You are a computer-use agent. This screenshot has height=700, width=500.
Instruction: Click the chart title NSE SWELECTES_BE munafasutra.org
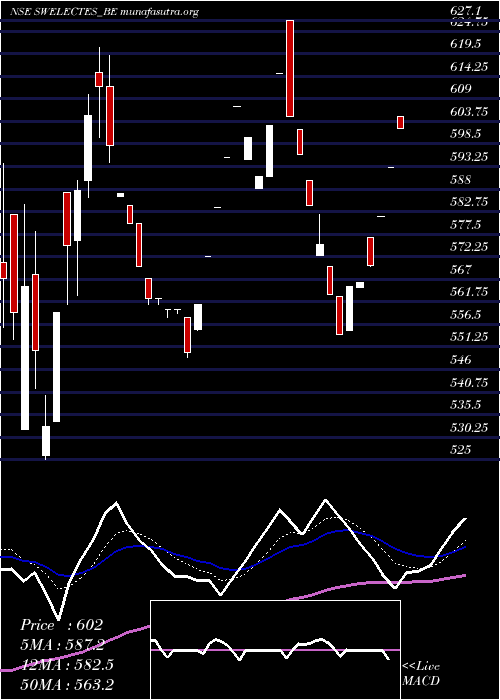(x=104, y=12)
